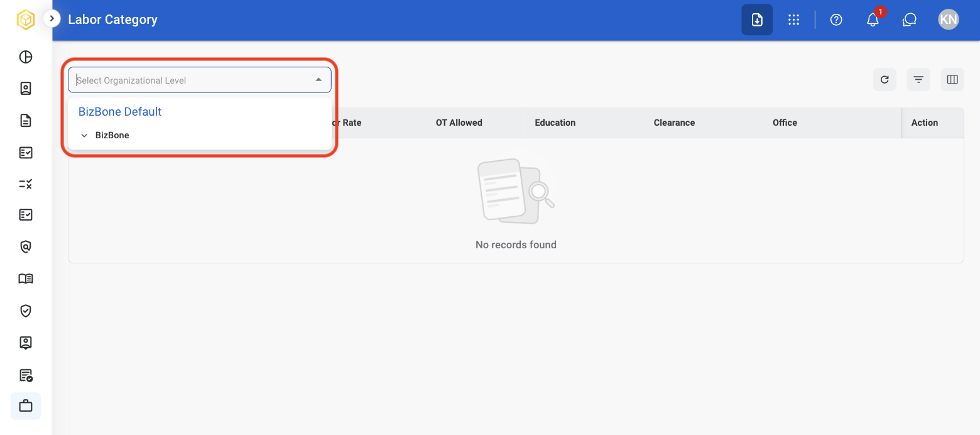This screenshot has width=980, height=435.
Task: Open the table filter options
Action: click(x=918, y=79)
